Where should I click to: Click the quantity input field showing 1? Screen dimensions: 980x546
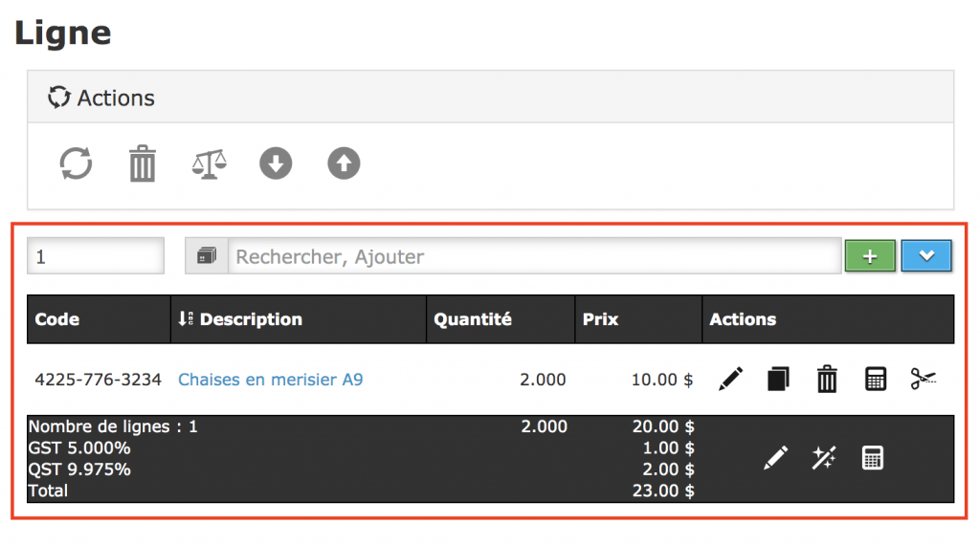click(x=96, y=256)
